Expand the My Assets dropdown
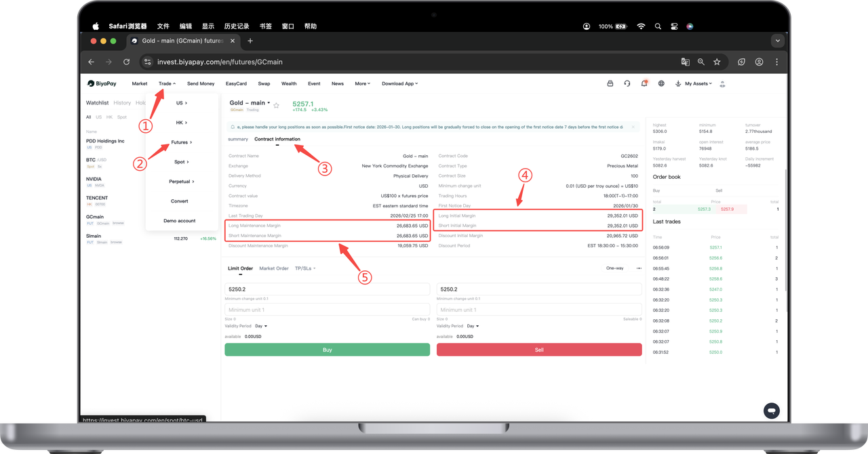Viewport: 868px width, 454px height. 694,83
